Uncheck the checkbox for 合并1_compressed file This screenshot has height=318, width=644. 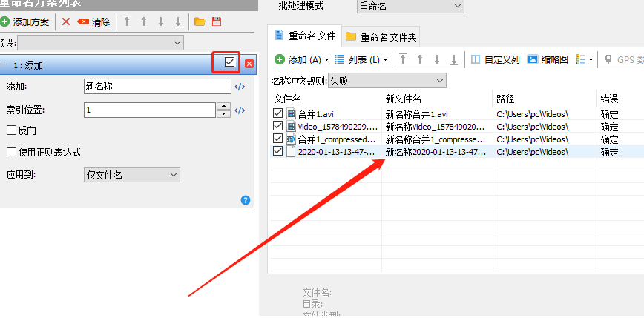[278, 139]
